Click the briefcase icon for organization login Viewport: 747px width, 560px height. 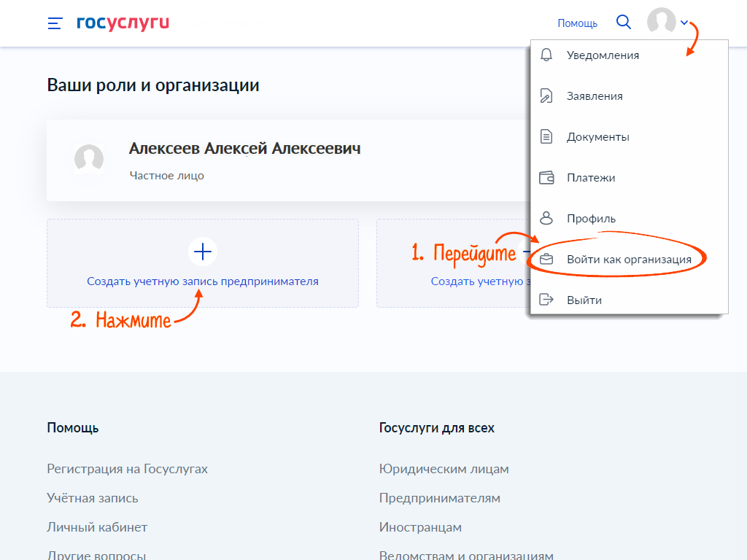[546, 259]
